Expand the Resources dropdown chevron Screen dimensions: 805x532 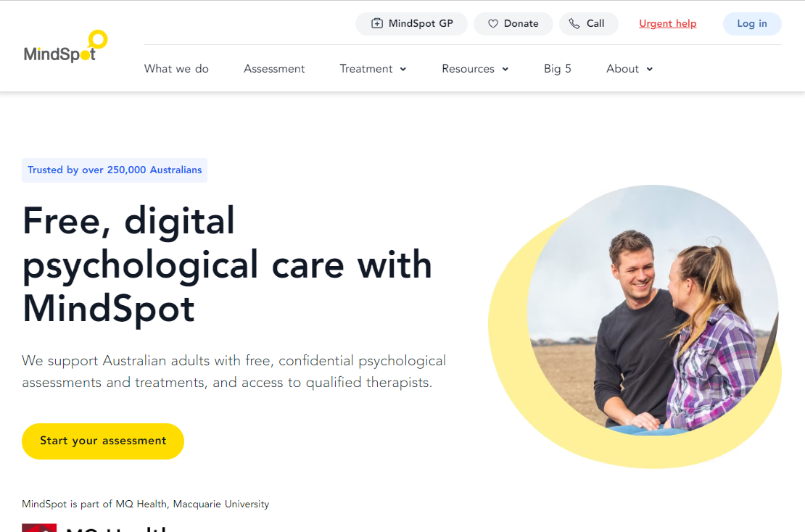click(x=505, y=70)
